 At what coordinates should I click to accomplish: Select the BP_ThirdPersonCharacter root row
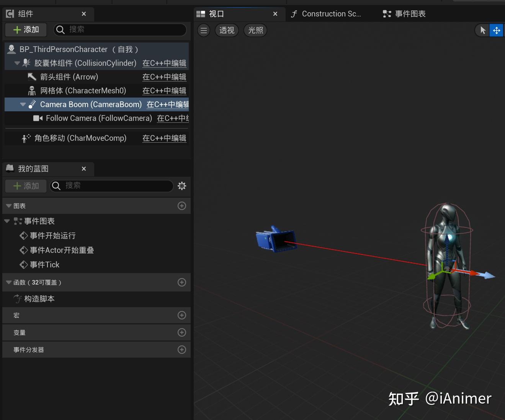click(x=96, y=49)
